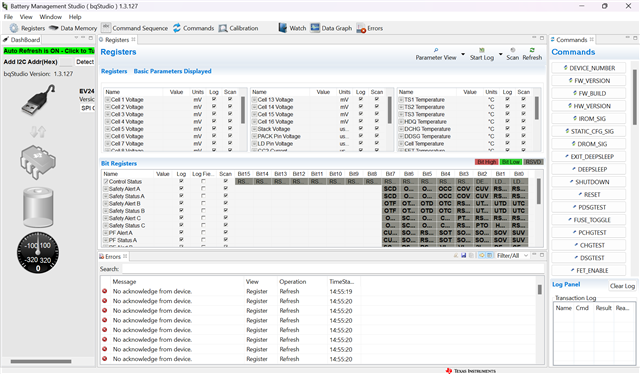This screenshot has width=640, height=374.
Task: Toggle the yellow arrow icon in Errors toolbar
Action: (482, 256)
